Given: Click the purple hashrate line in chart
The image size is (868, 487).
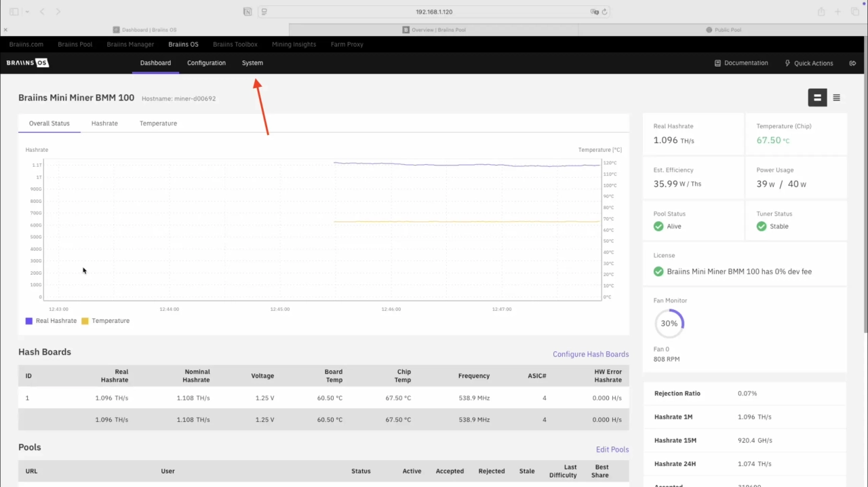Looking at the screenshot, I should point(467,164).
